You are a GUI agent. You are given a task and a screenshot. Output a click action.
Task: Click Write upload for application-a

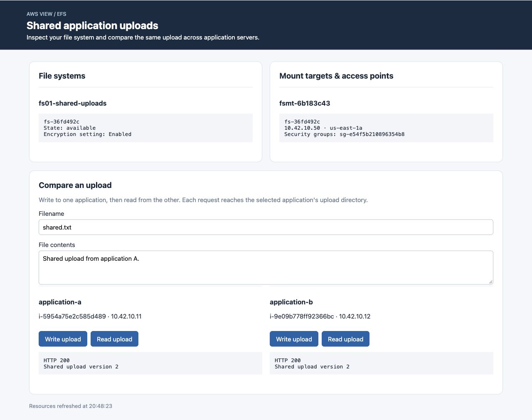63,339
